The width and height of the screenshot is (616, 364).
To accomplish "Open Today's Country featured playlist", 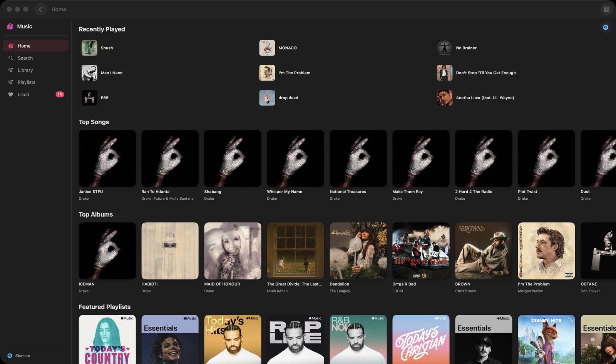I will [x=107, y=339].
